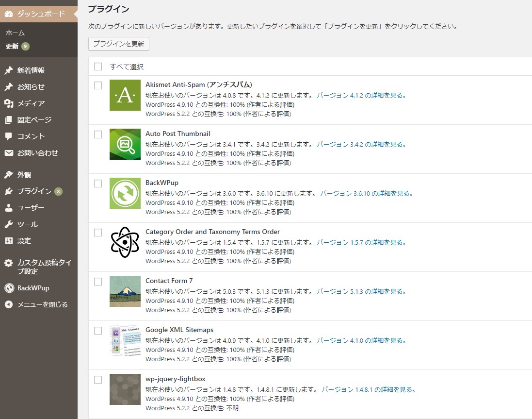Enable the BackWPup plugin checkbox

coord(98,184)
